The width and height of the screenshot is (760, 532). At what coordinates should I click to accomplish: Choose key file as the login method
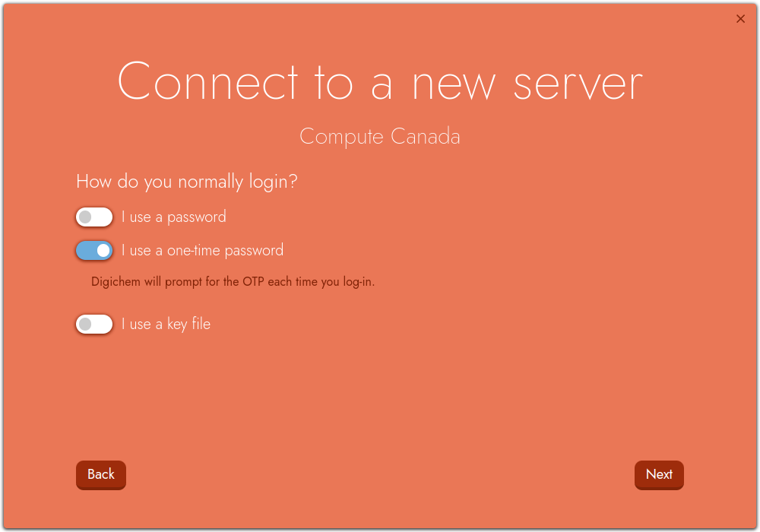94,325
